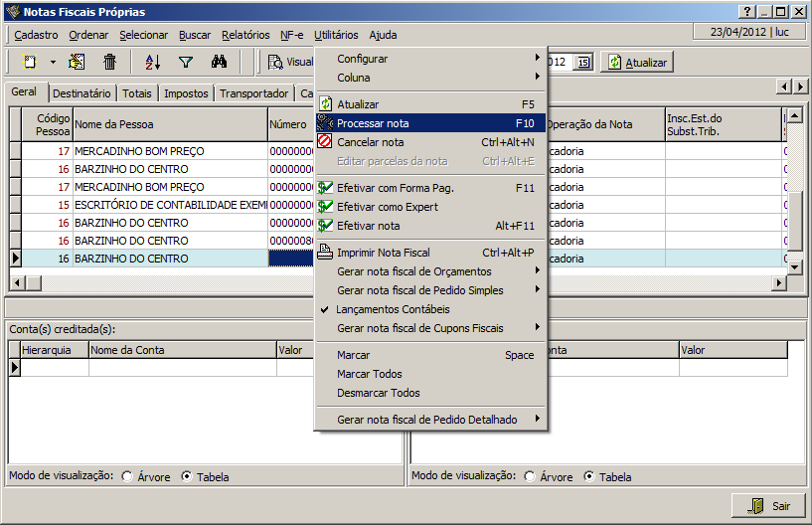Open the calendar date picker icon

coord(583,62)
